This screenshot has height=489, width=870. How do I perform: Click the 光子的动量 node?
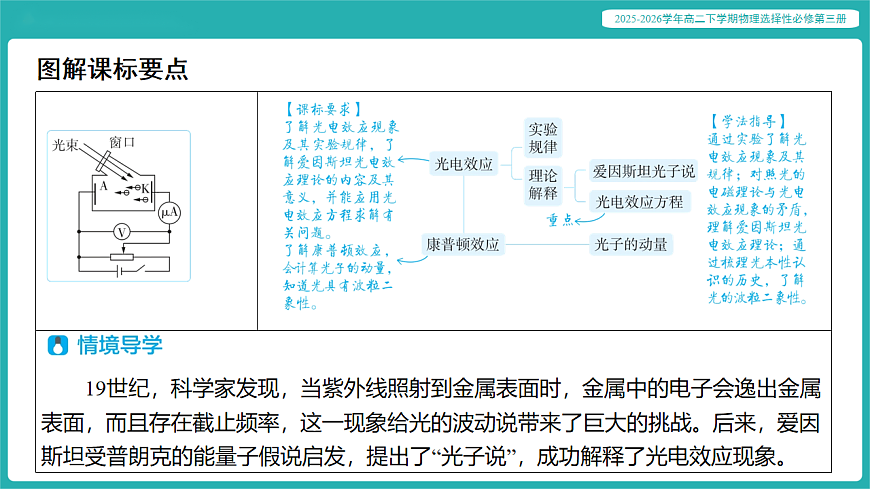[x=630, y=245]
